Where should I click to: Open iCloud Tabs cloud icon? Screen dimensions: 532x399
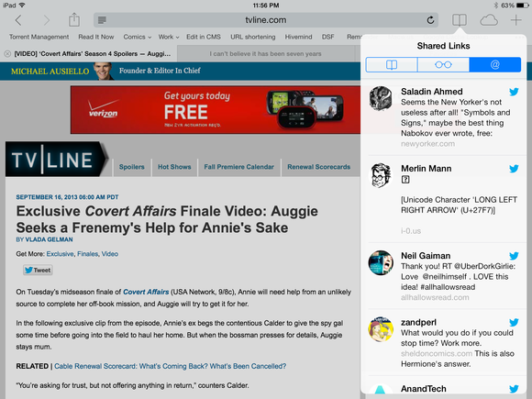pos(489,20)
